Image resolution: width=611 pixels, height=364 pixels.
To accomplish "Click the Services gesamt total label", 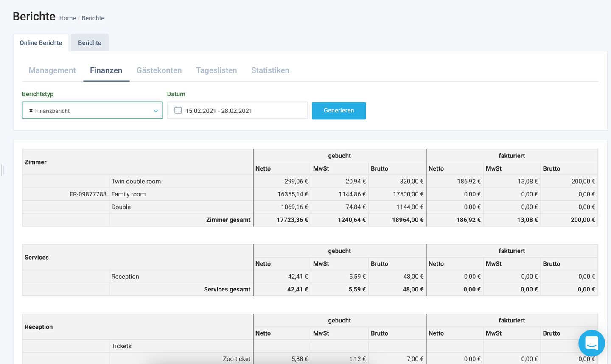I will 227,289.
